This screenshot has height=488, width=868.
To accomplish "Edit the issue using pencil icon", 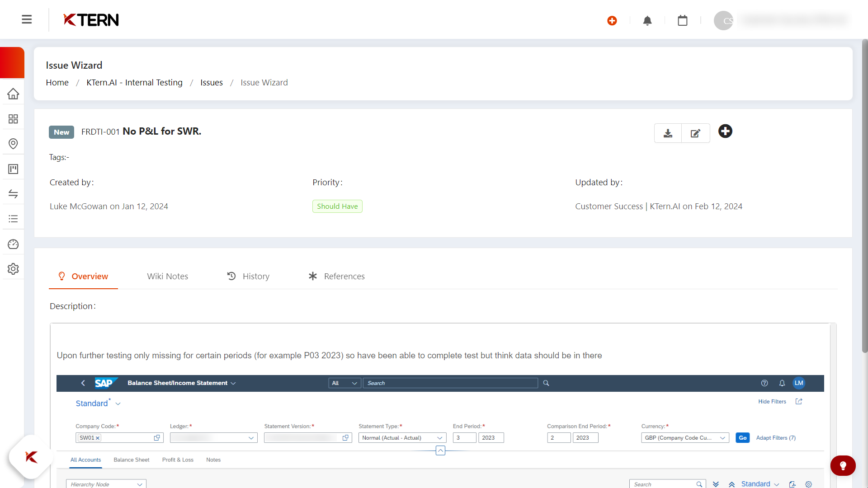I will (x=696, y=133).
